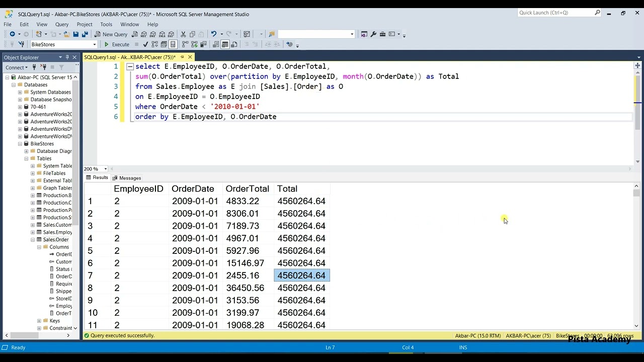Click the Change Connection icon

click(21, 44)
